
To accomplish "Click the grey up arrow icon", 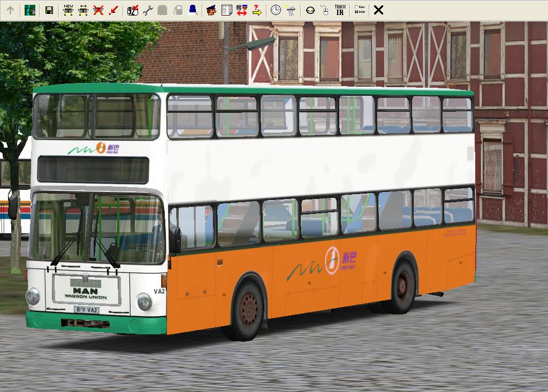I will coord(11,10).
